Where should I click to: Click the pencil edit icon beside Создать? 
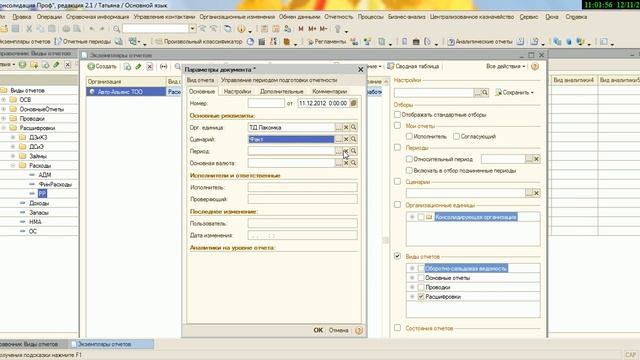[x=138, y=67]
